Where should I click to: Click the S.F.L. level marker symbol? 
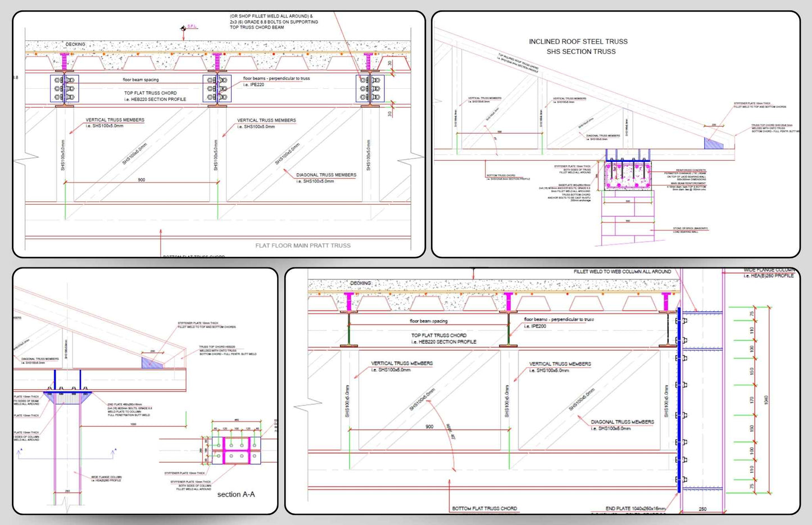pyautogui.click(x=183, y=28)
